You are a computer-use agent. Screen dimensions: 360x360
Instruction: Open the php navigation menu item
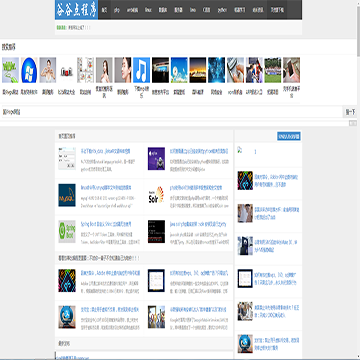coord(117,10)
